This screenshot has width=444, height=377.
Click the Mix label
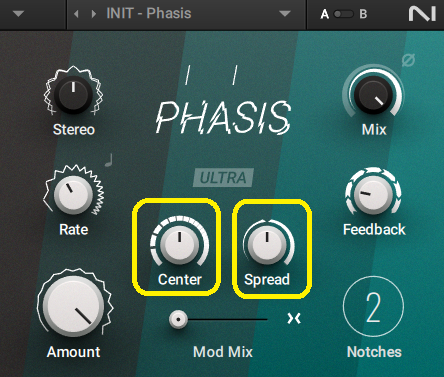[x=374, y=130]
